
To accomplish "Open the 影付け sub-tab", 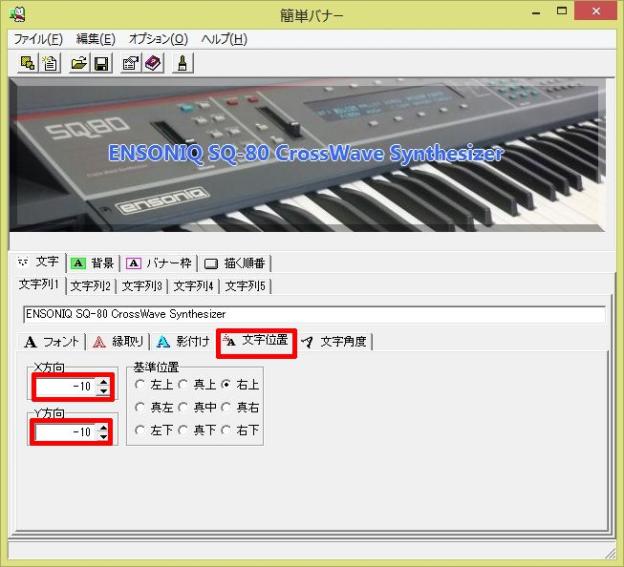I will pos(183,341).
